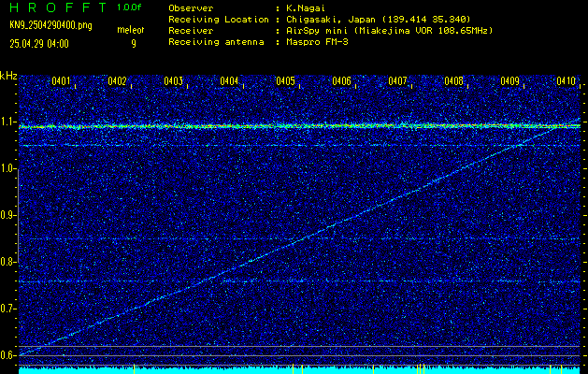
Task: Click the 0409 time marker
Action: tap(510, 81)
